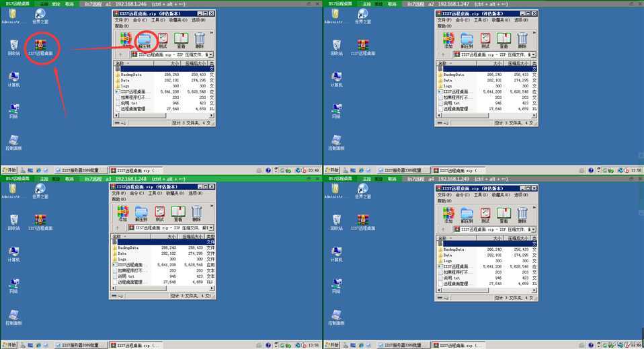
Task: Select the 说明.txt file row in pane a1
Action: tap(165, 103)
